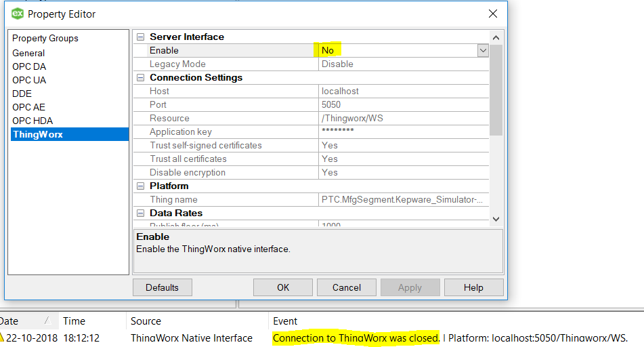Click the Thing name value field
The image size is (644, 347).
[404, 200]
